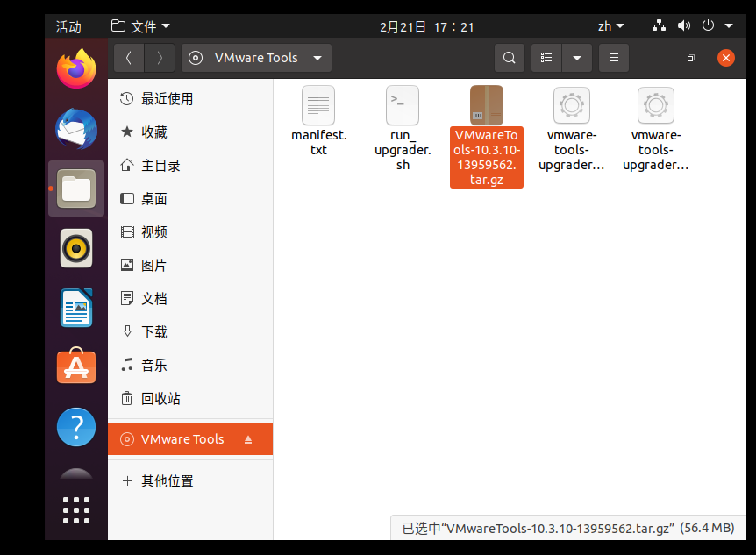This screenshot has height=555, width=756.
Task: Click the manifest.txt file name
Action: pos(318,142)
